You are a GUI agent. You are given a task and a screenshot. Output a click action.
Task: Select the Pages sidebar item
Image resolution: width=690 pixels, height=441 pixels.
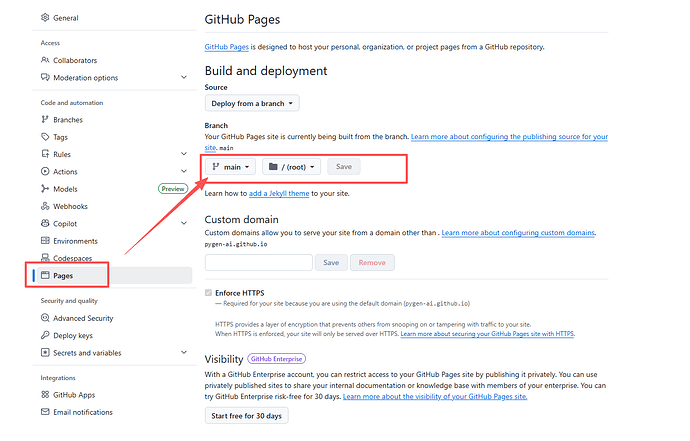tap(112, 276)
